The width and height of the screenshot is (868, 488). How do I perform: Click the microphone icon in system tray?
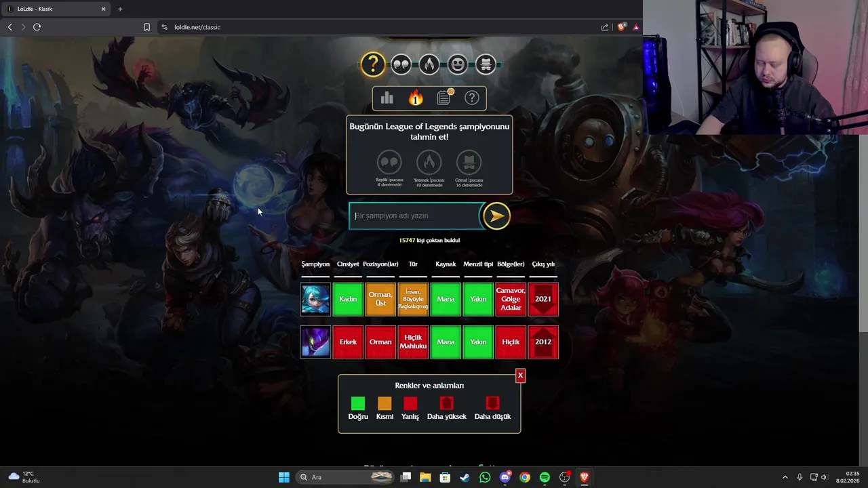click(x=800, y=477)
